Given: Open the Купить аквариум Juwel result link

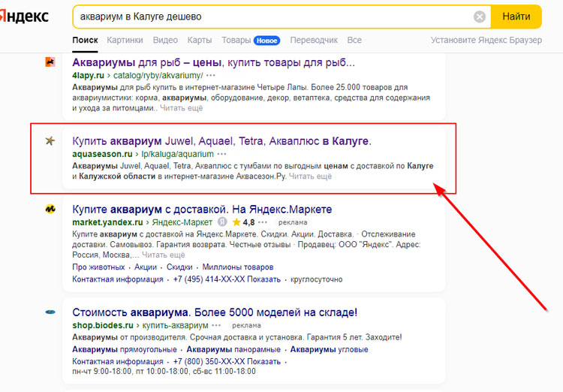Looking at the screenshot, I should click(221, 140).
